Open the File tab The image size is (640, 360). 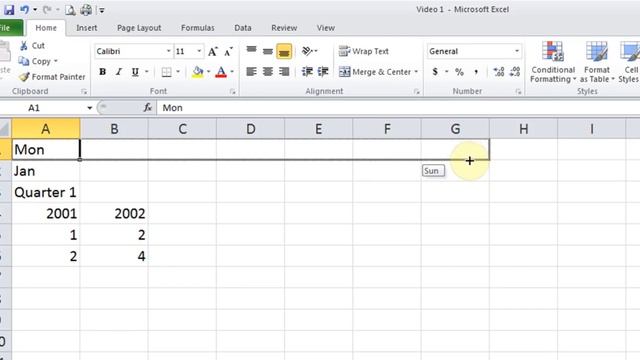tap(9, 28)
